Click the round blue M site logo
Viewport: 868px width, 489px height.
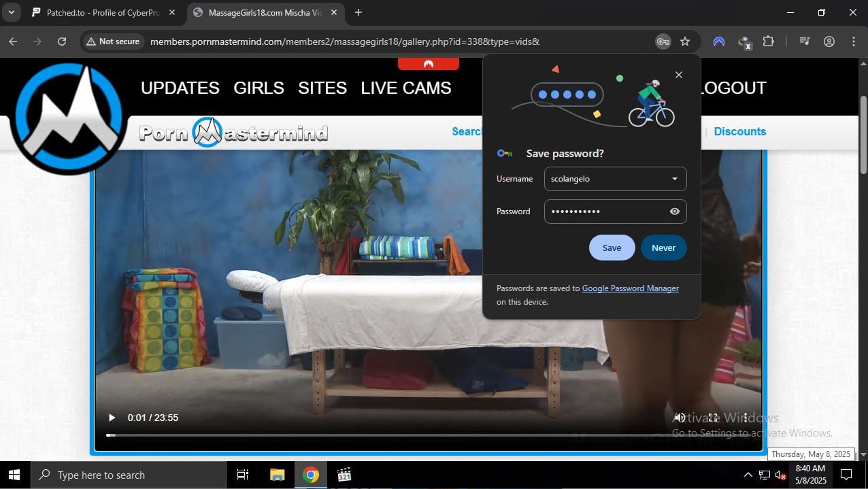point(69,118)
